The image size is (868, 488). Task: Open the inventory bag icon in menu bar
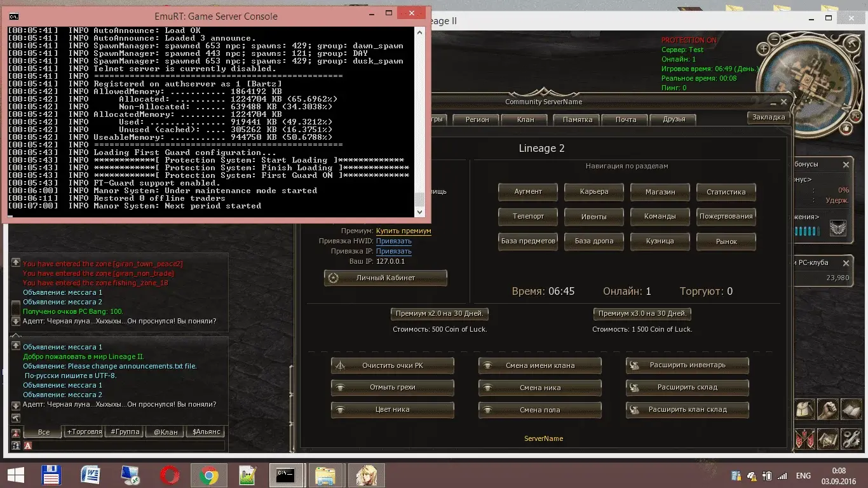click(804, 409)
